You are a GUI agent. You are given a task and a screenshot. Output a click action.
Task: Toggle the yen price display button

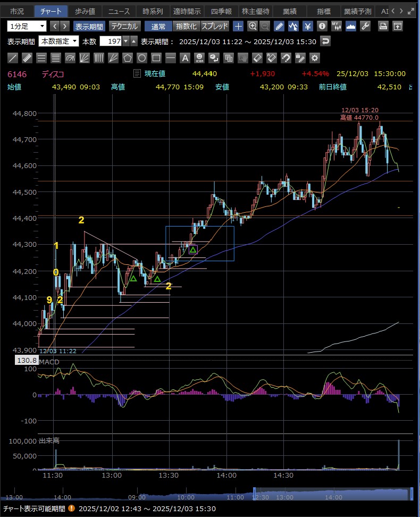pos(308,26)
